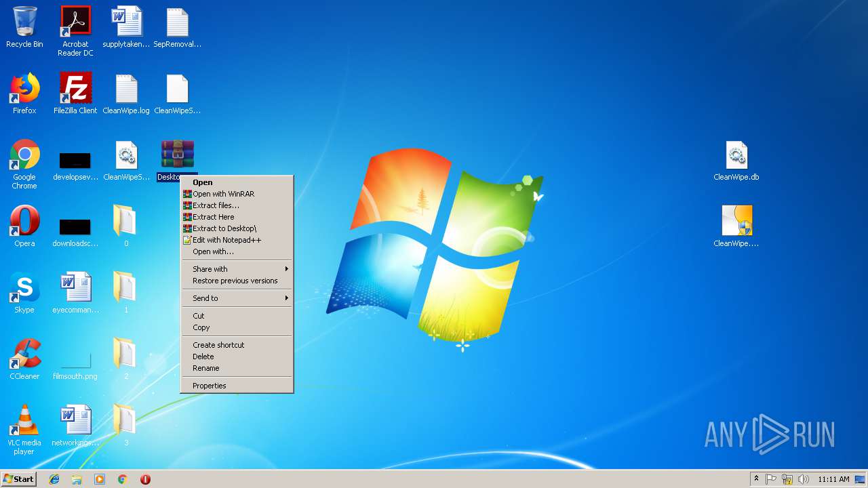Select the supplytaken Word document
The width and height of the screenshot is (868, 488).
coord(126,27)
